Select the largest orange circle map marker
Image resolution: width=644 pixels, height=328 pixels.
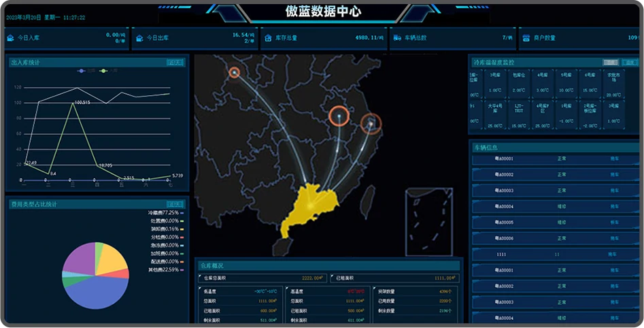coord(339,116)
